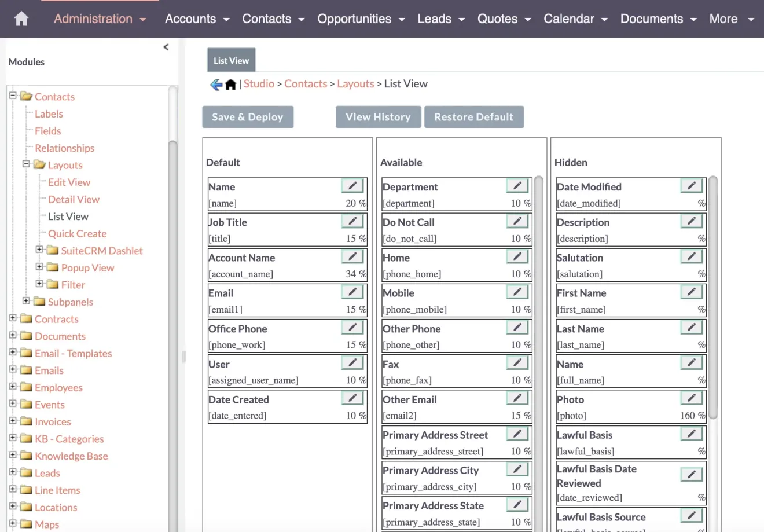The image size is (764, 532).
Task: Edit the Name field using its pencil icon
Action: [x=352, y=185]
